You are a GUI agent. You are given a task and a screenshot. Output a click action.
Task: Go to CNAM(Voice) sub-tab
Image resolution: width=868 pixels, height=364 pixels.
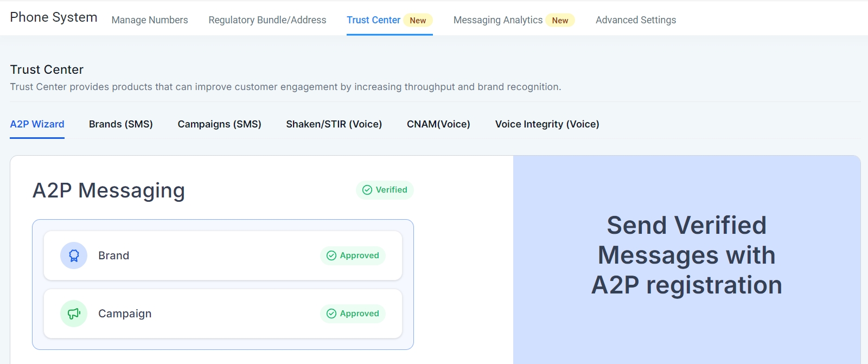[x=438, y=124]
